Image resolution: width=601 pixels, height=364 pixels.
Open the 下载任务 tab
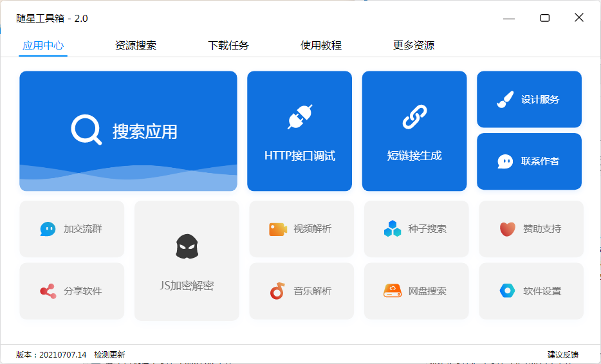pos(228,46)
